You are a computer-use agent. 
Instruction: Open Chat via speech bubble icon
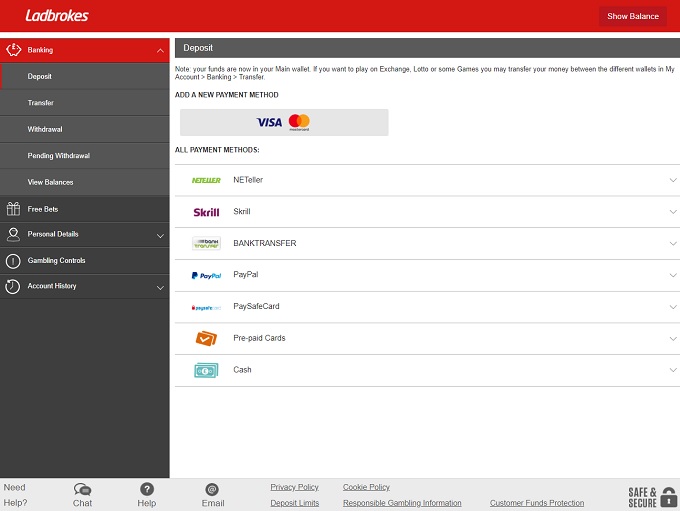pyautogui.click(x=82, y=489)
